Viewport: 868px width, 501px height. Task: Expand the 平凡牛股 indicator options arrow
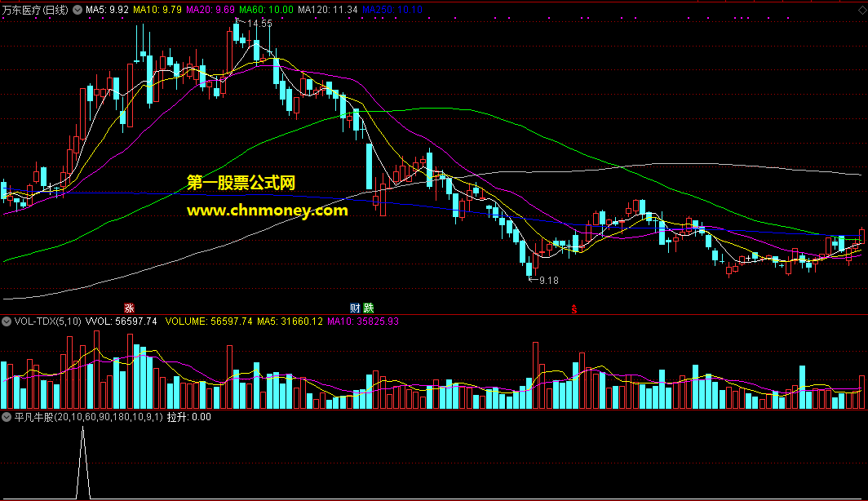click(7, 417)
